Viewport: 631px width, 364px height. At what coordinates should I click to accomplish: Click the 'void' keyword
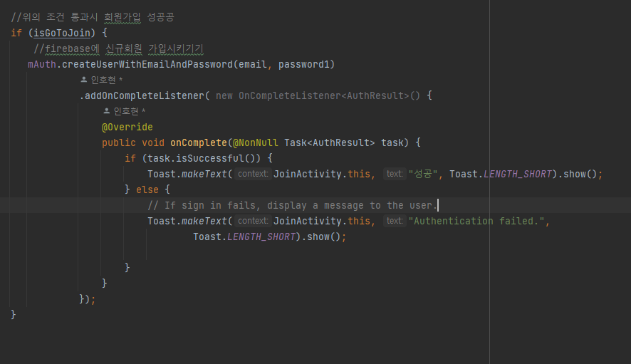tap(153, 142)
